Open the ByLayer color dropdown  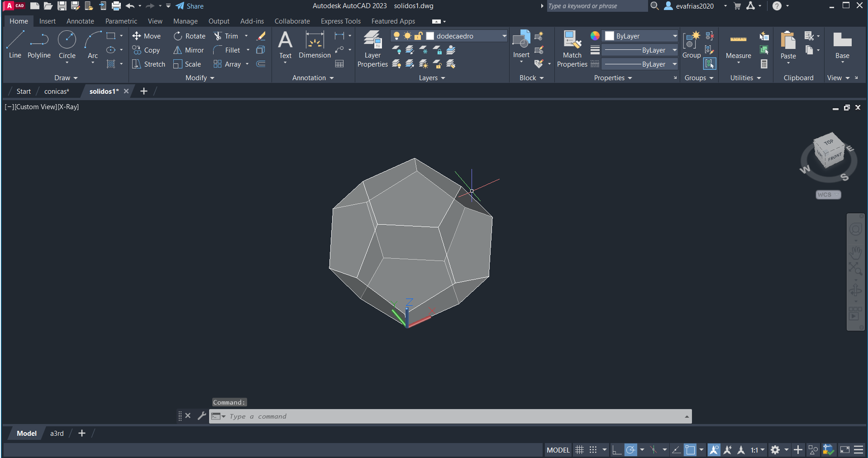point(675,36)
